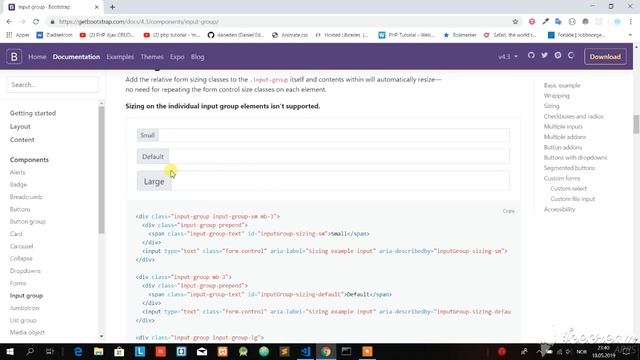Open Sublime Text from taskbar

pyautogui.click(x=284, y=351)
